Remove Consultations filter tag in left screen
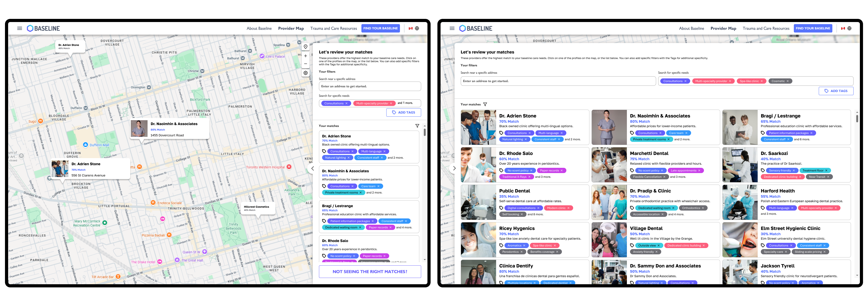 point(346,104)
